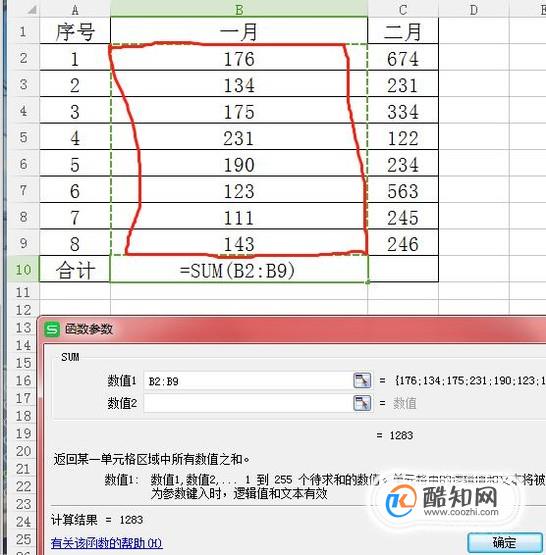Select row 1 header

coord(23,31)
